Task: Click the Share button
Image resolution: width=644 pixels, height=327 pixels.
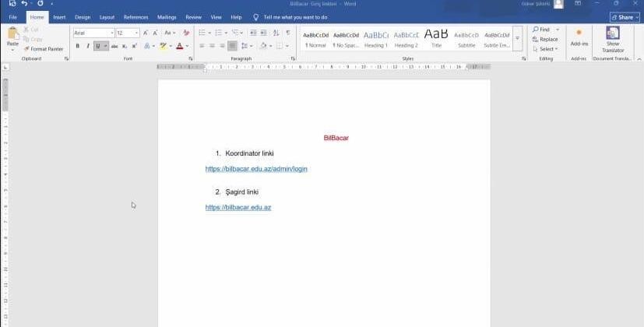Action: [625, 16]
